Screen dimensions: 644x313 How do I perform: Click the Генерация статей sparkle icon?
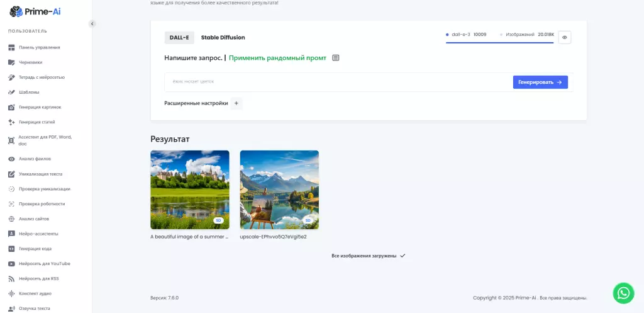[11, 122]
